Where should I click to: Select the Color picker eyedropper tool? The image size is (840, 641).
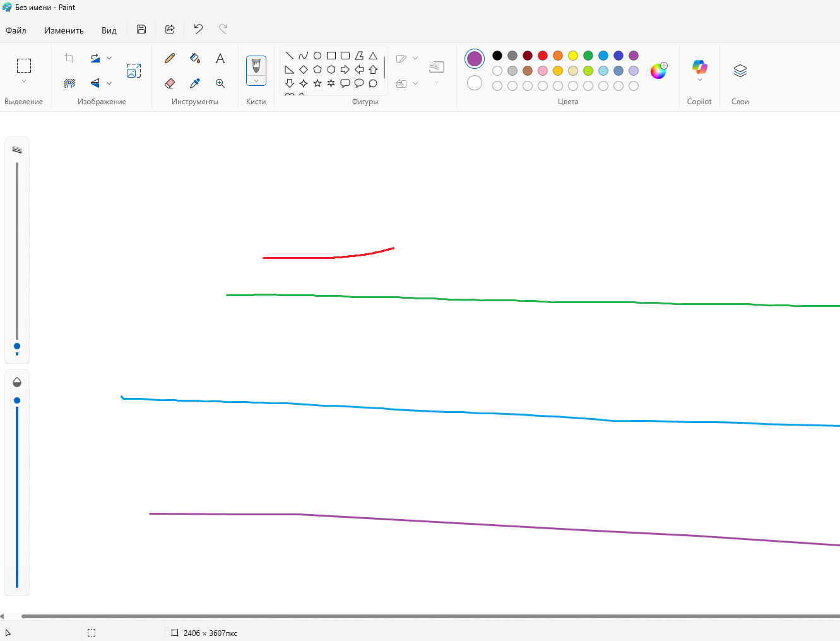point(195,83)
